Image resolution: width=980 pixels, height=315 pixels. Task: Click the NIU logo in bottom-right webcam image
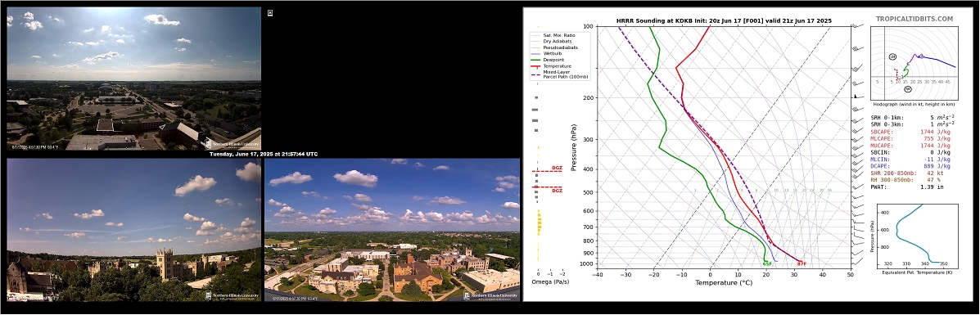coord(491,295)
